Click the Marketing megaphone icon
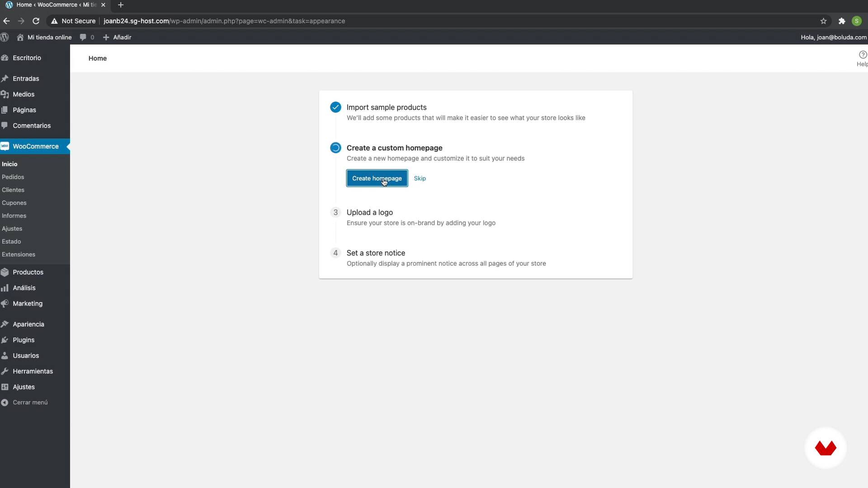Viewport: 868px width, 488px height. click(x=5, y=303)
